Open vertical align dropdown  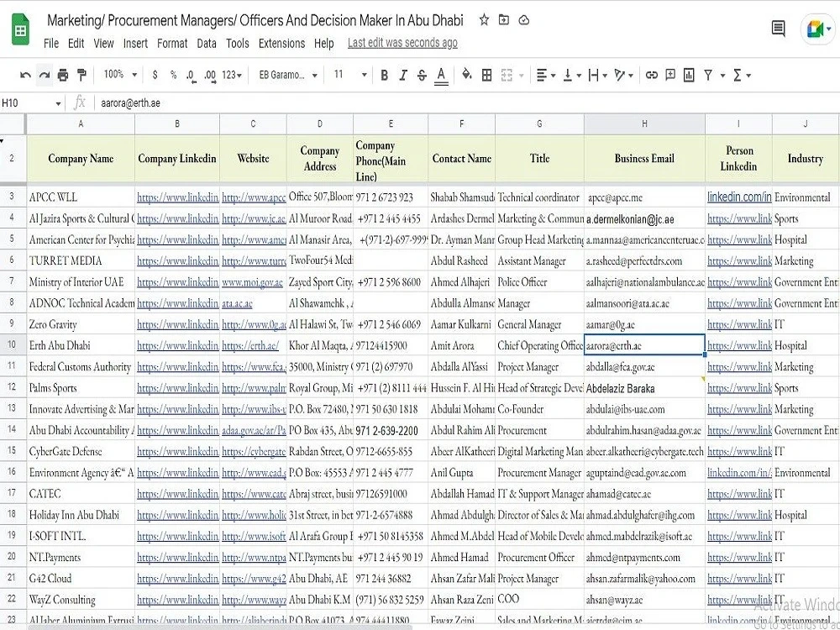(x=572, y=75)
